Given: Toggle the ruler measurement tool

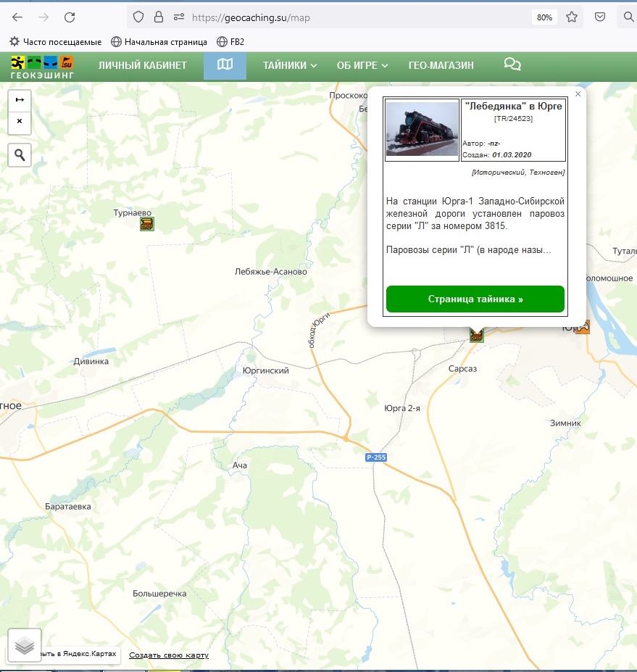Looking at the screenshot, I should click(20, 100).
